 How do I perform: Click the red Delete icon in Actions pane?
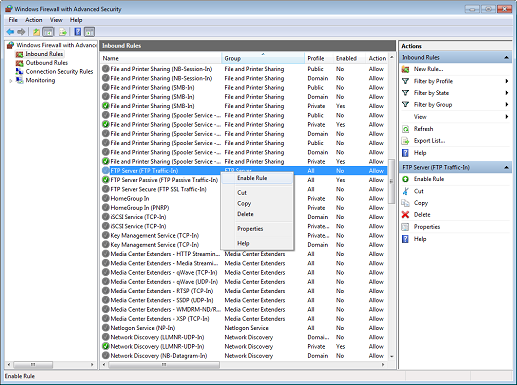(405, 215)
